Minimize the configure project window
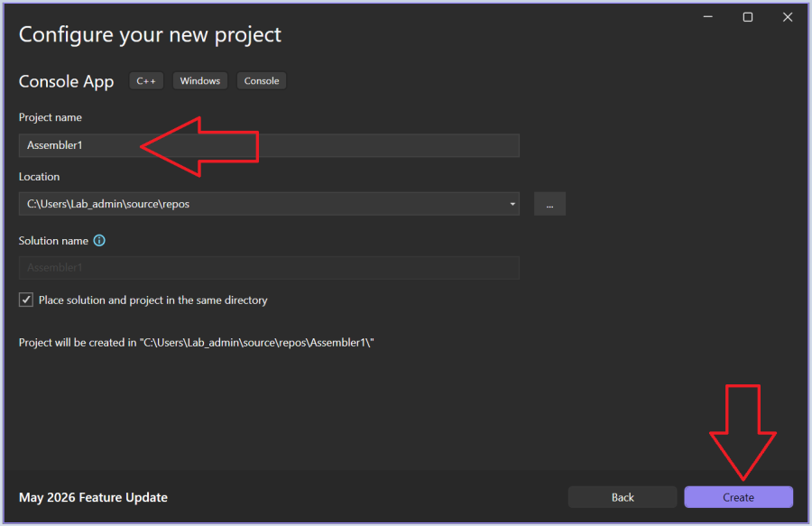 tap(708, 17)
